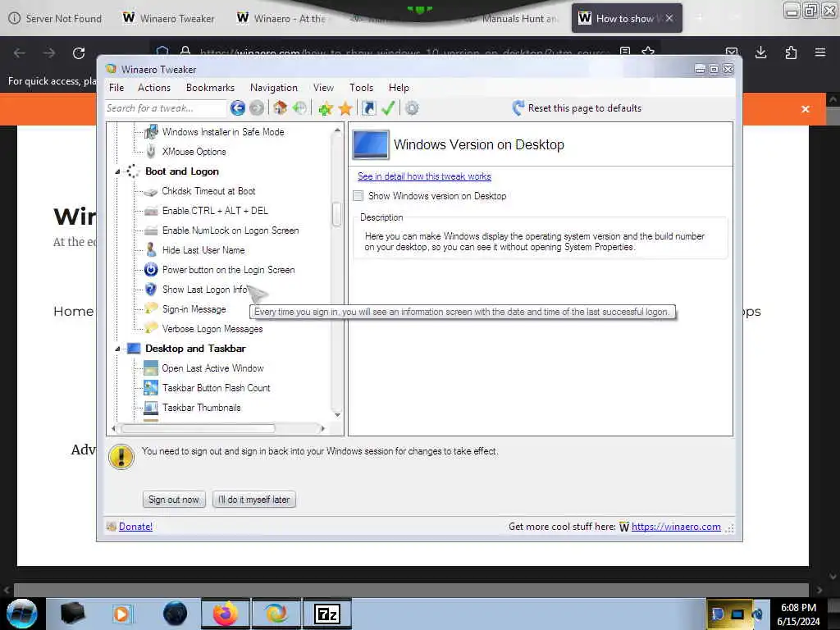The height and width of the screenshot is (630, 840).
Task: Click the Firefox downloads arrow icon
Action: 760,52
